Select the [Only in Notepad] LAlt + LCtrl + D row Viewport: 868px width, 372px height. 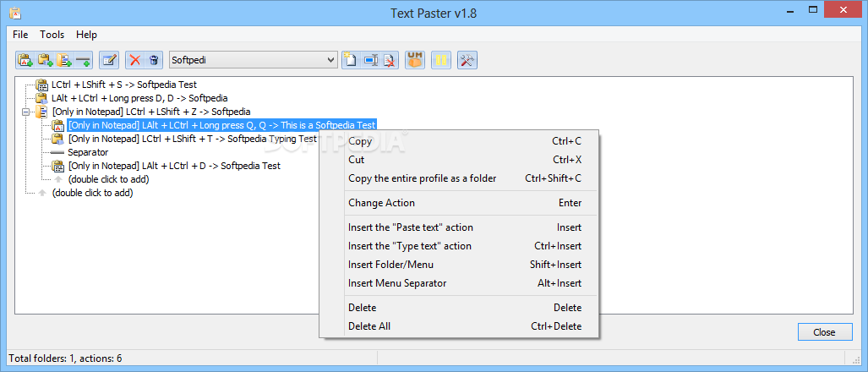point(174,166)
